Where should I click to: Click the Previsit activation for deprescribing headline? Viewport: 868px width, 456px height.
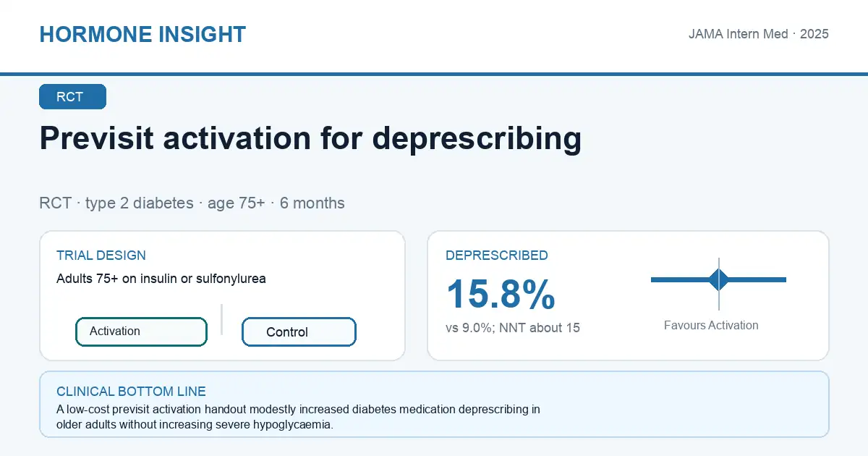pos(310,138)
